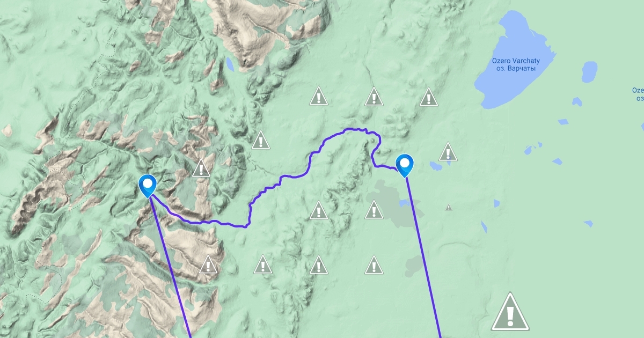Image resolution: width=644 pixels, height=338 pixels.
Task: Click the small lake right of eastern pin
Action: [436, 166]
